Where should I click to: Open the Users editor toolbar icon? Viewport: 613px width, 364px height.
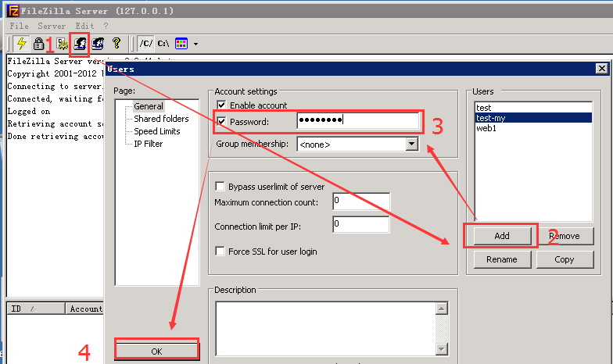(80, 44)
